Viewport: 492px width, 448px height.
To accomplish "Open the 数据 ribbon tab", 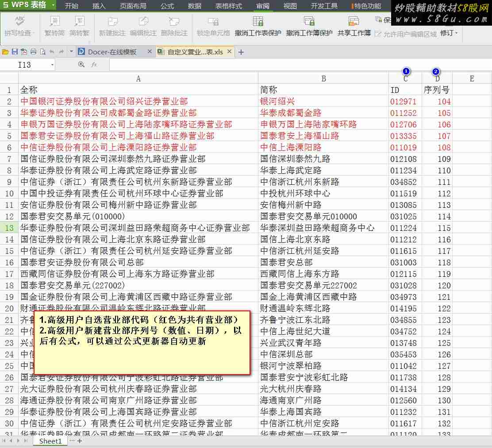I will [x=195, y=6].
